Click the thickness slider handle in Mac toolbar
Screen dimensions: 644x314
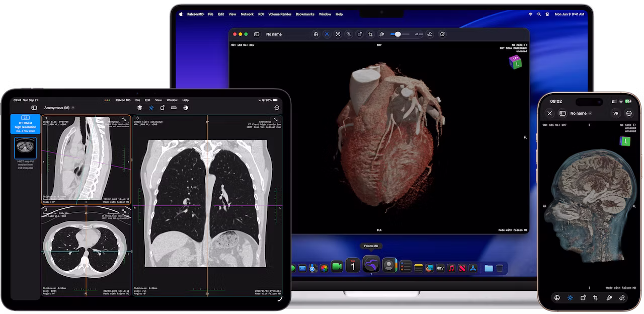398,34
